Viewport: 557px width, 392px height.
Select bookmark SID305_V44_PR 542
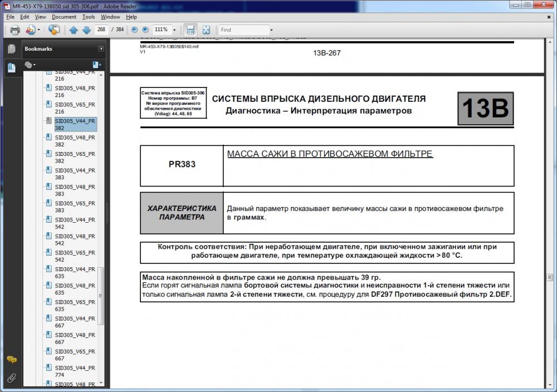tap(75, 223)
